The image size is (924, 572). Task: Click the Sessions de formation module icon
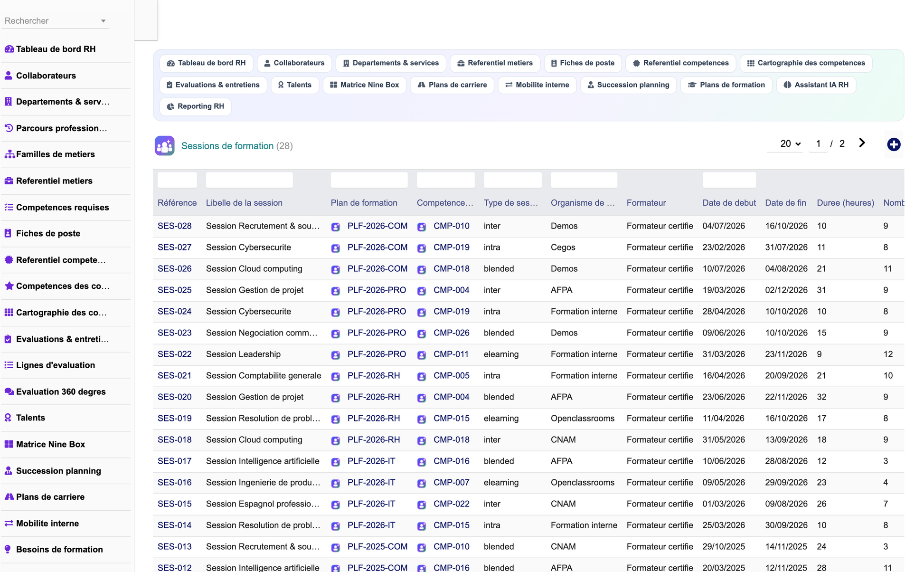tap(164, 146)
